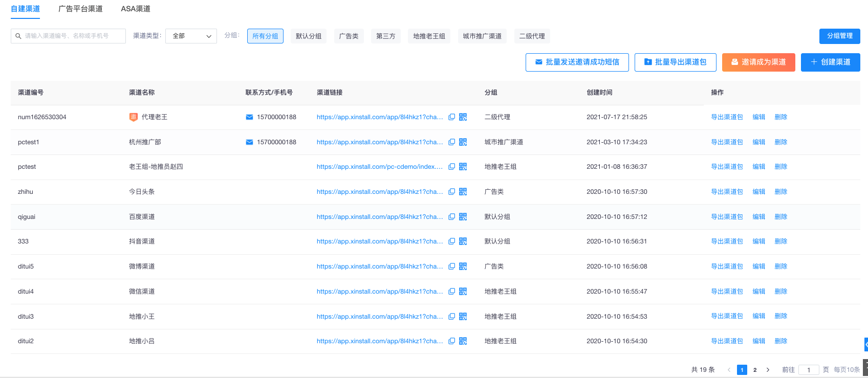Switch to 广告平台渠道 tab
The width and height of the screenshot is (868, 378).
[80, 9]
